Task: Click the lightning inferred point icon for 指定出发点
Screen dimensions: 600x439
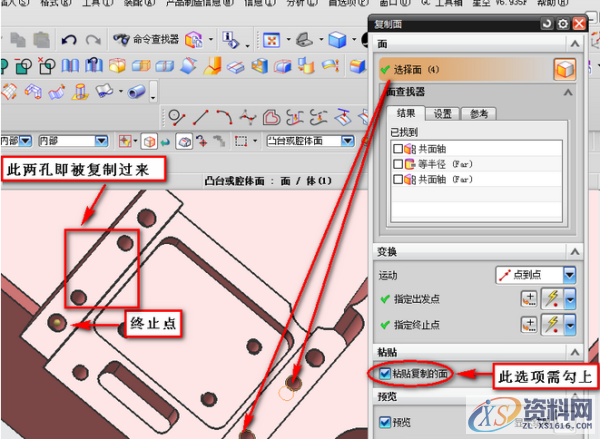Action: pos(553,299)
